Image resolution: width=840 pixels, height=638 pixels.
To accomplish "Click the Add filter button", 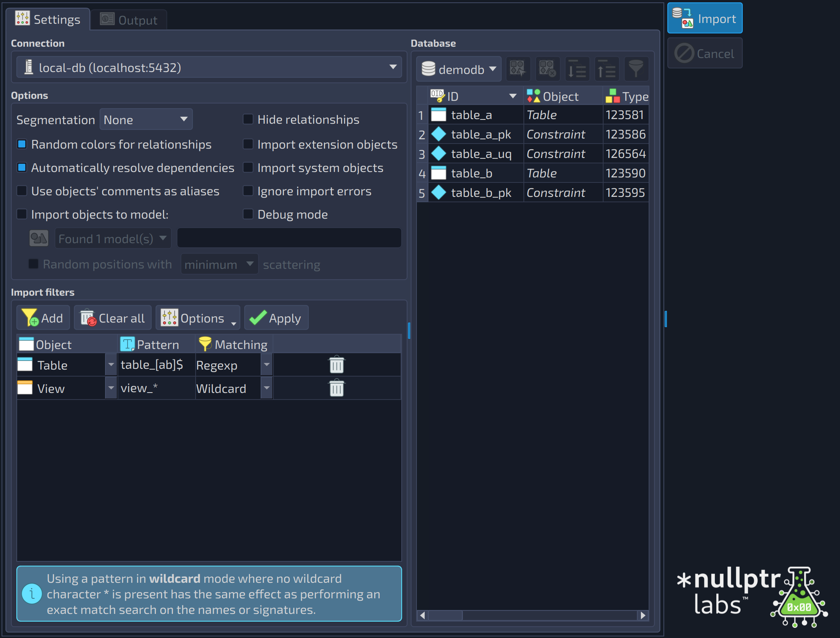I will [43, 318].
